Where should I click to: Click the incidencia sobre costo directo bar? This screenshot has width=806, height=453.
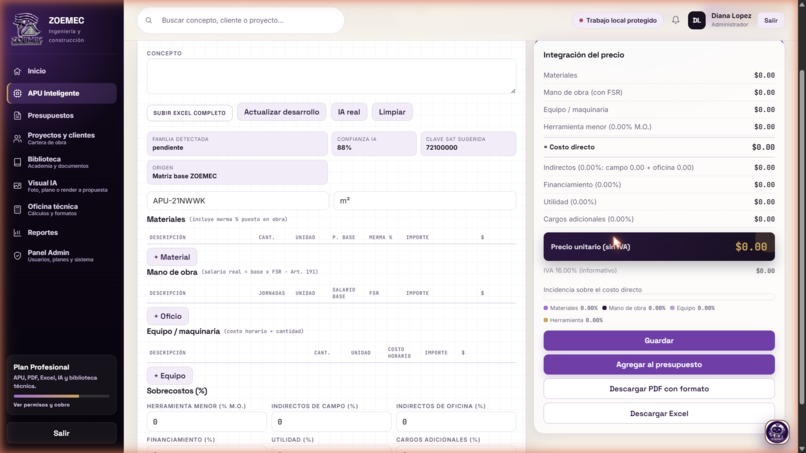click(658, 298)
